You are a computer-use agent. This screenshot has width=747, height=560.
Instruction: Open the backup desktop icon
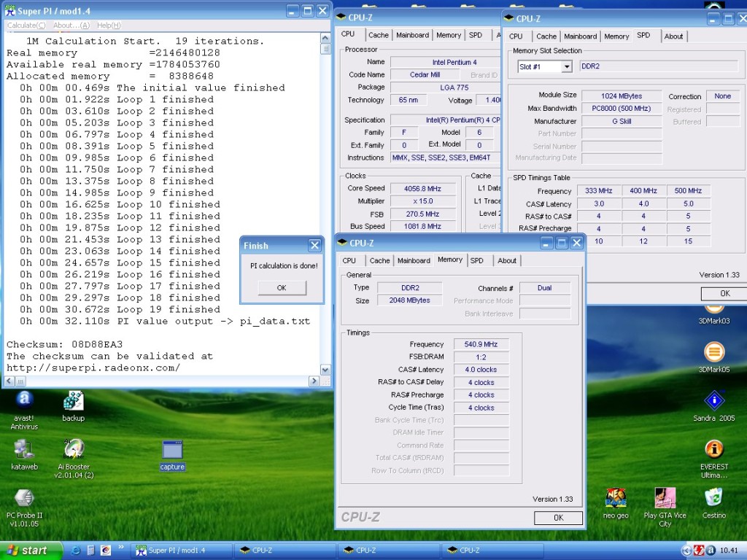point(74,406)
